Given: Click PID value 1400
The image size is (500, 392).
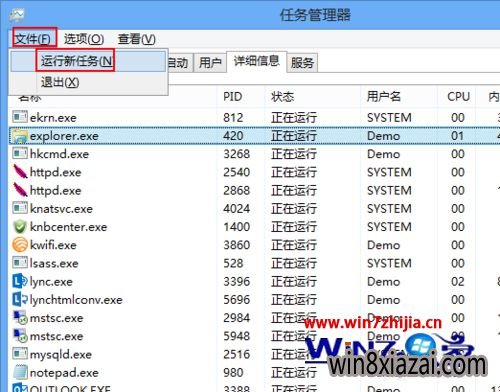Looking at the screenshot, I should pos(237,227).
